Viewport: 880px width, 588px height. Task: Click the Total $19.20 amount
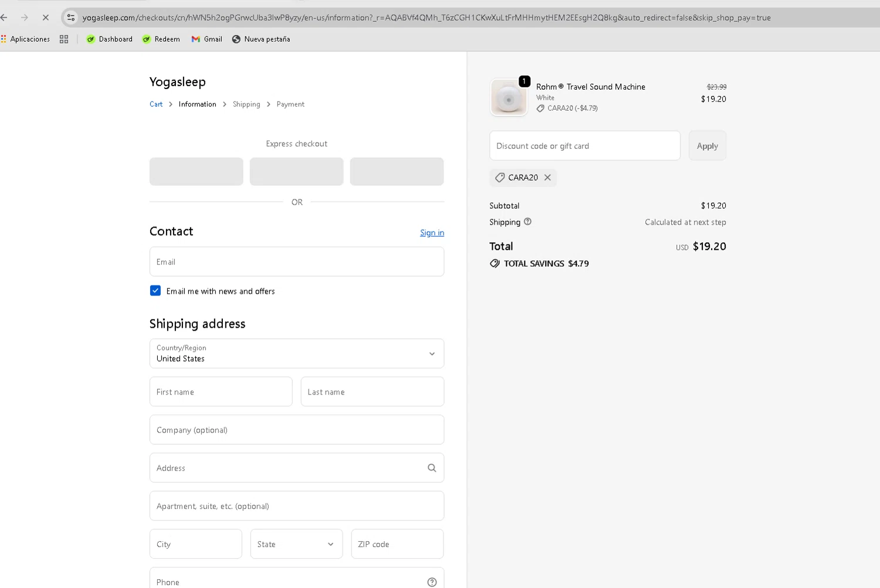coord(709,246)
